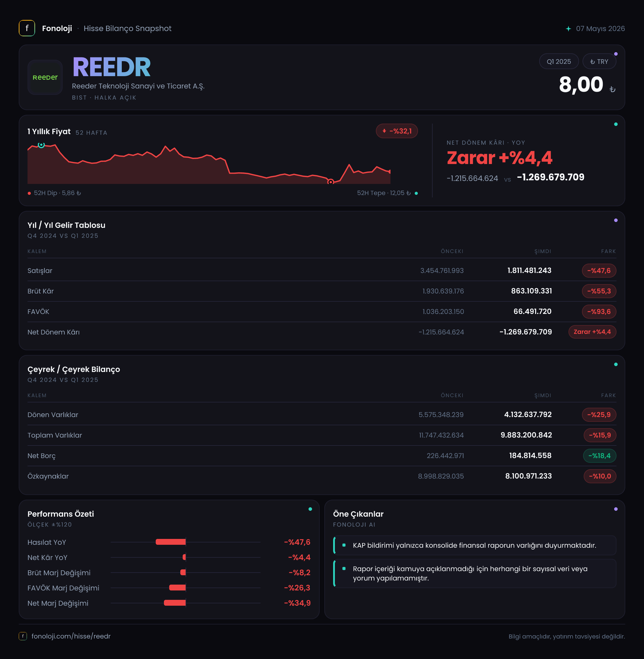Click the 'Performans Özeti' heading

pos(61,514)
